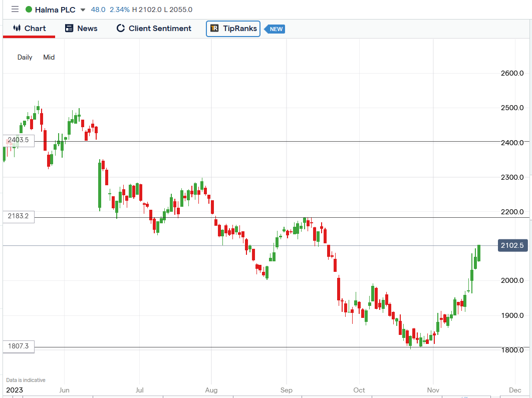Click the 2500.0 price axis label
Image resolution: width=532 pixels, height=398 pixels.
pyautogui.click(x=512, y=108)
